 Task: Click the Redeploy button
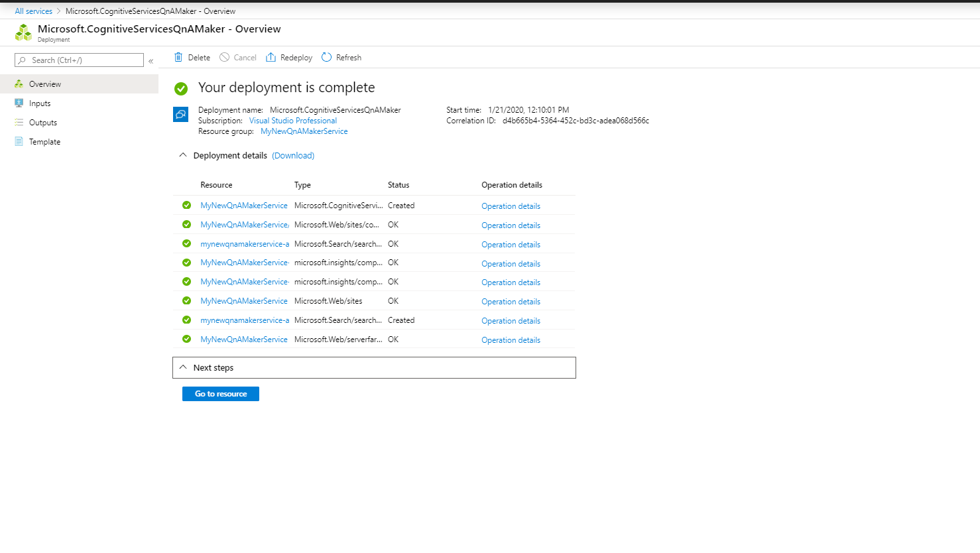pos(289,58)
